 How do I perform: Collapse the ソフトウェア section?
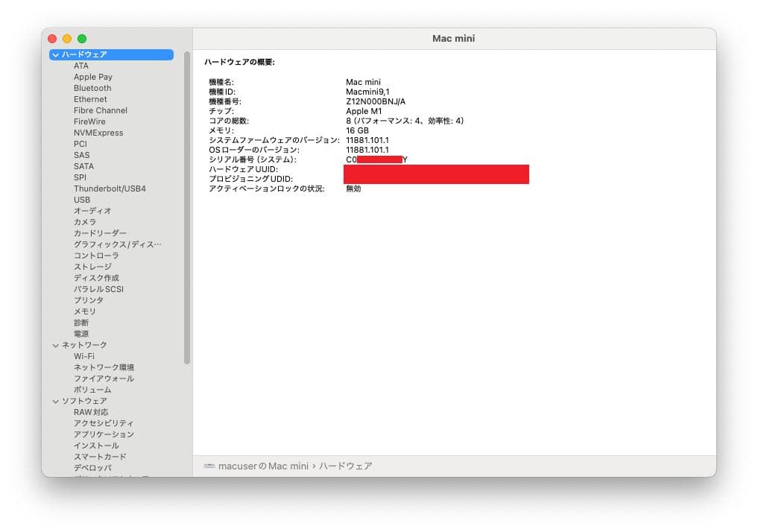point(56,400)
